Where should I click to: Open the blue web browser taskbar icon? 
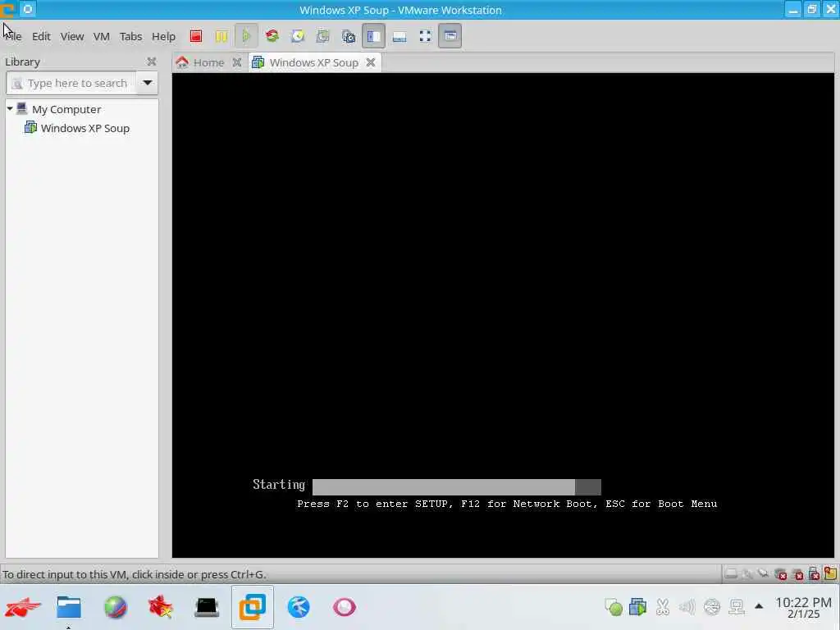(299, 607)
